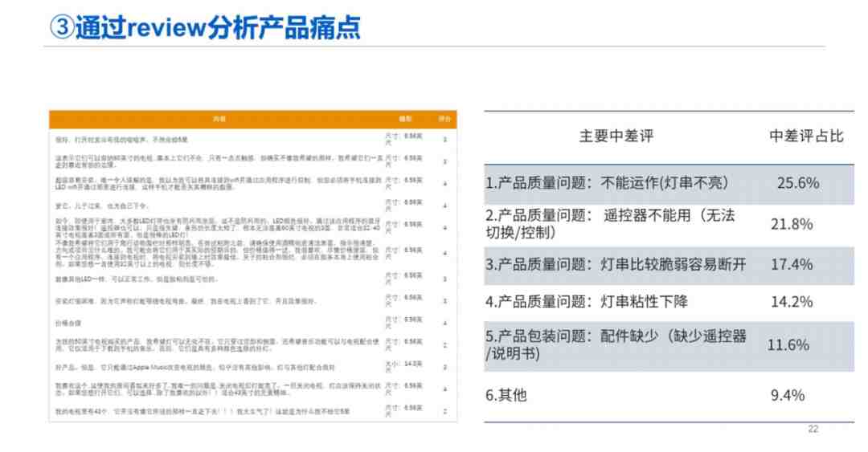Select the row about 遥控器不能用

[x=669, y=225]
